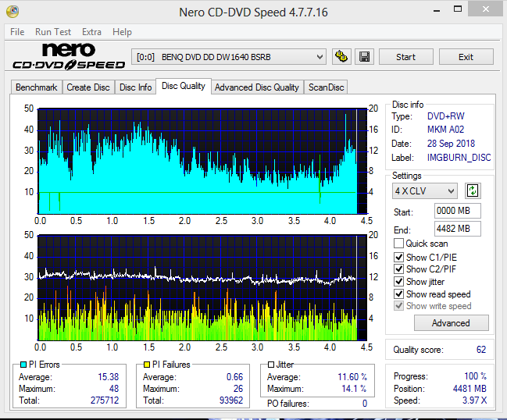Click the date value 28 Sep 2018
This screenshot has height=420, width=507.
coord(451,143)
